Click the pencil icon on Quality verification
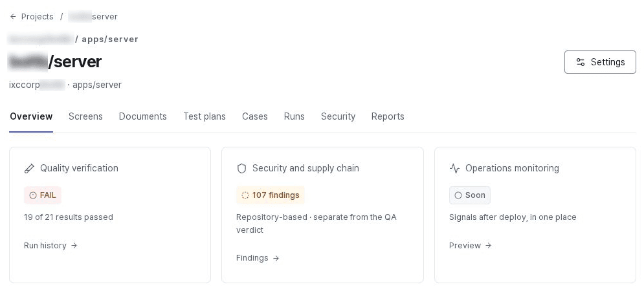This screenshot has width=644, height=291. pos(29,168)
